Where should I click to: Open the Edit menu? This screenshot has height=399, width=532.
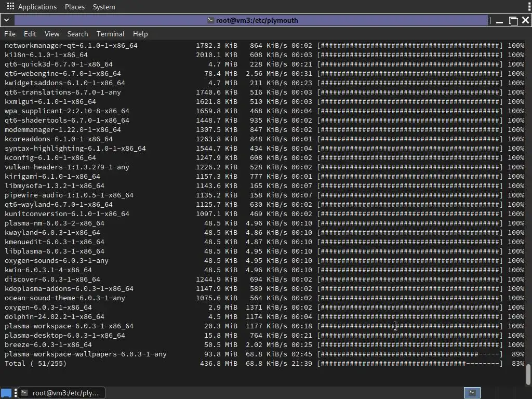(x=30, y=34)
